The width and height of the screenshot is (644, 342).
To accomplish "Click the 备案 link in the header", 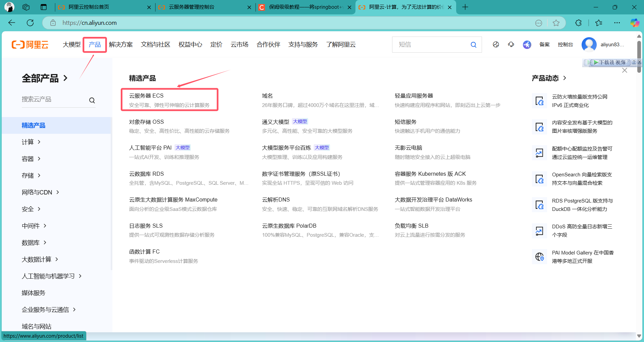I will [544, 45].
